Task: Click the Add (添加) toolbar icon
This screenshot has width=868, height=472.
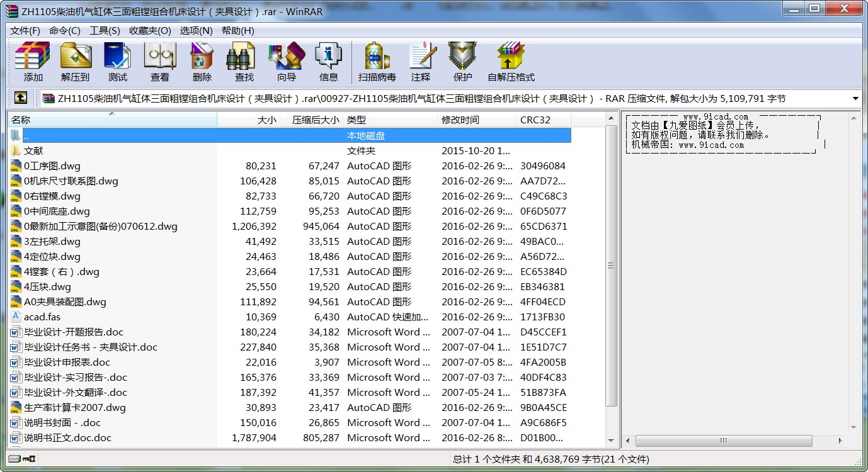Action: pyautogui.click(x=33, y=62)
